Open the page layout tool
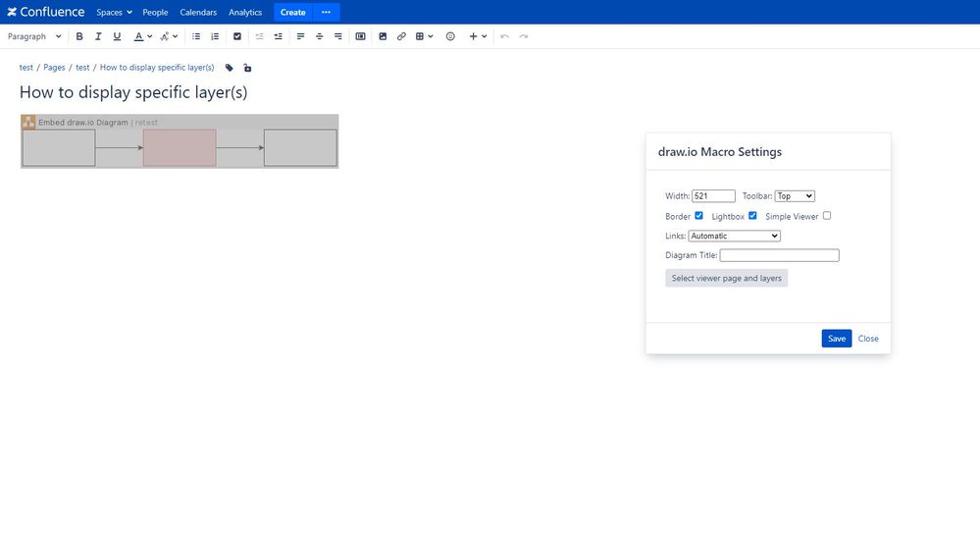 (361, 36)
